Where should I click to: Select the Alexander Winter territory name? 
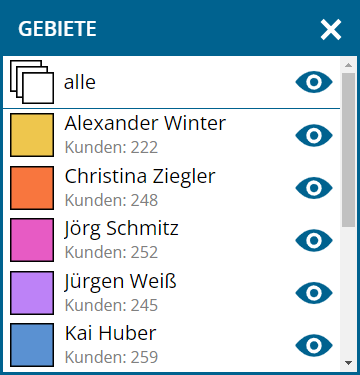click(x=145, y=123)
